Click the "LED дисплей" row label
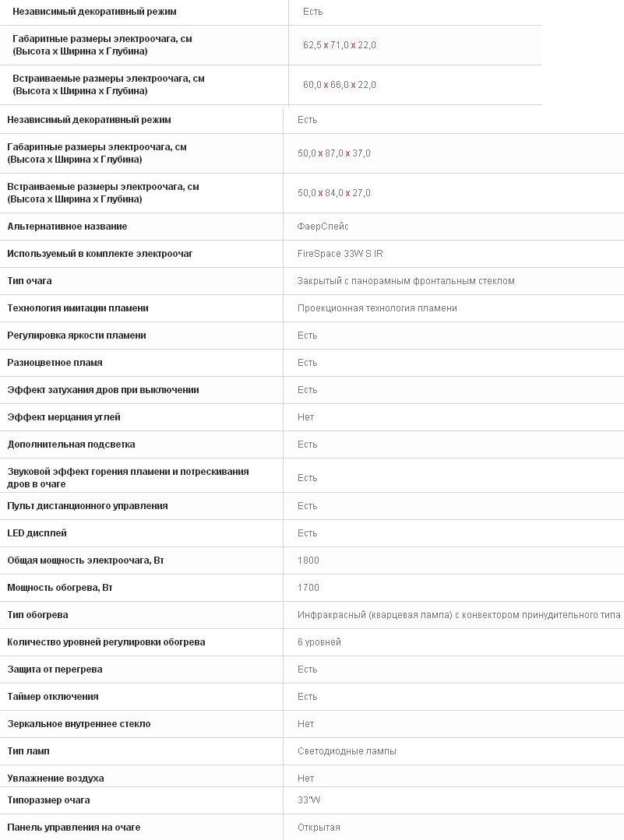 (37, 533)
